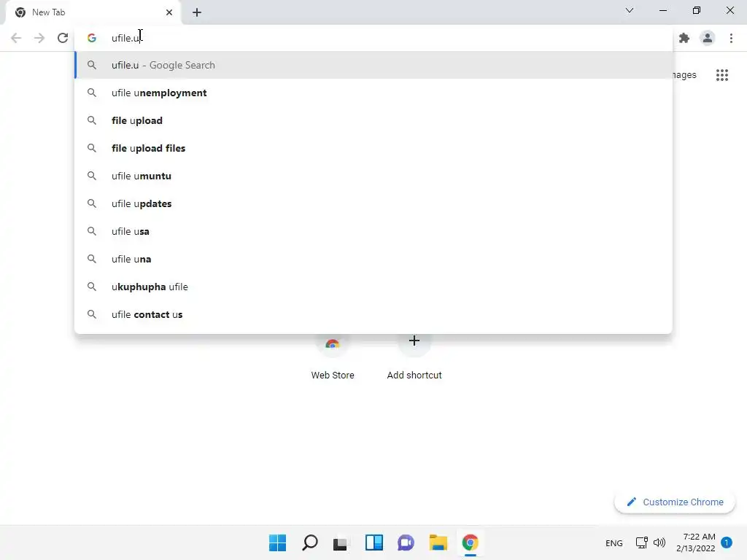Image resolution: width=747 pixels, height=560 pixels.
Task: Select the 'ufile contact us' suggestion
Action: 373,314
